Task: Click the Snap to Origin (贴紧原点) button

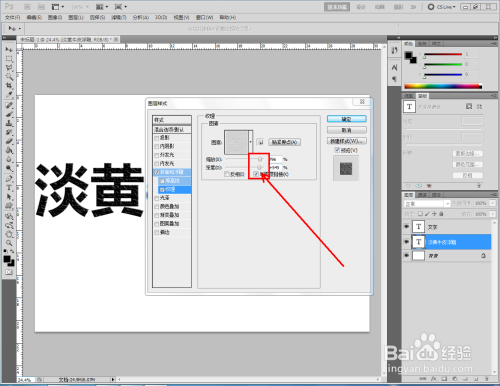Action: (x=285, y=142)
